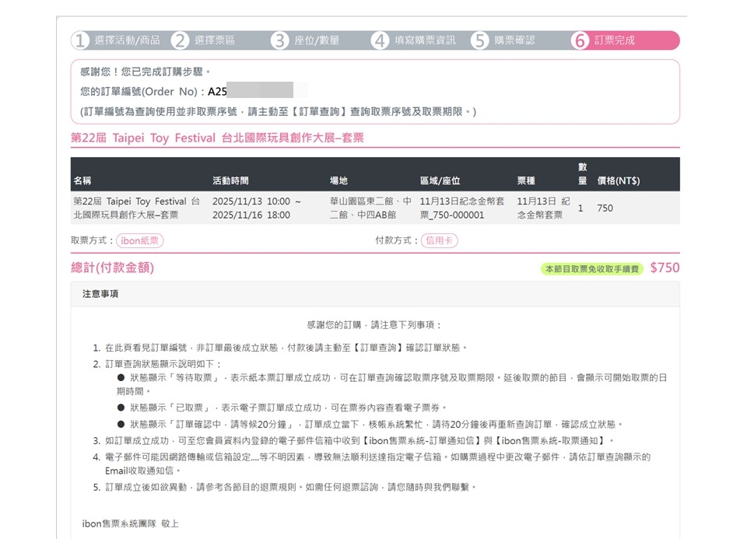Click the 票種 column header

coord(527,180)
